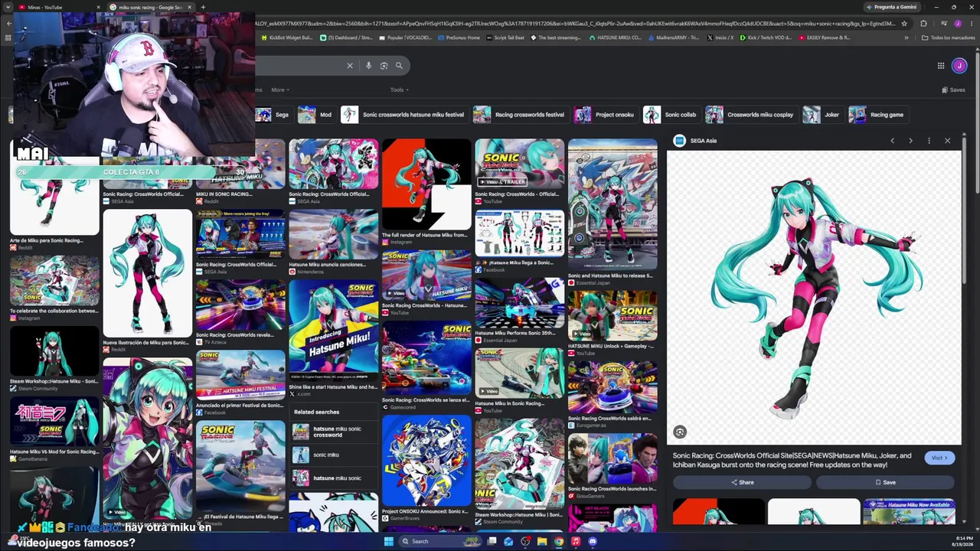This screenshot has width=980, height=551.
Task: Open 'Introducing Hatsune Miku!' thumbnail
Action: [333, 331]
